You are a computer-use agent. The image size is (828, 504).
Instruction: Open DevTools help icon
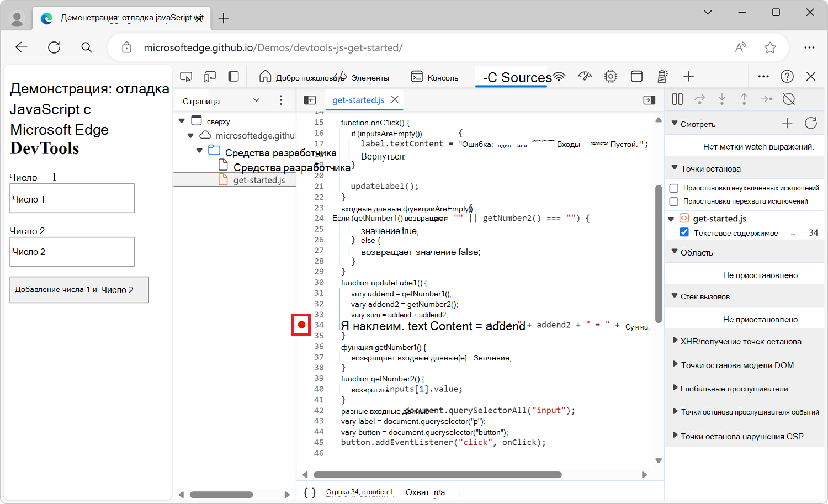(x=787, y=77)
